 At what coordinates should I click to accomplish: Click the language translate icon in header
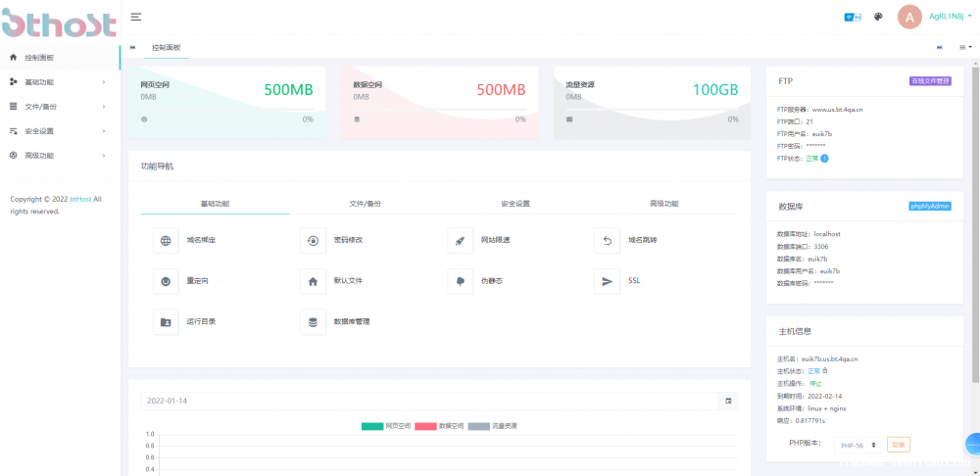pyautogui.click(x=852, y=17)
